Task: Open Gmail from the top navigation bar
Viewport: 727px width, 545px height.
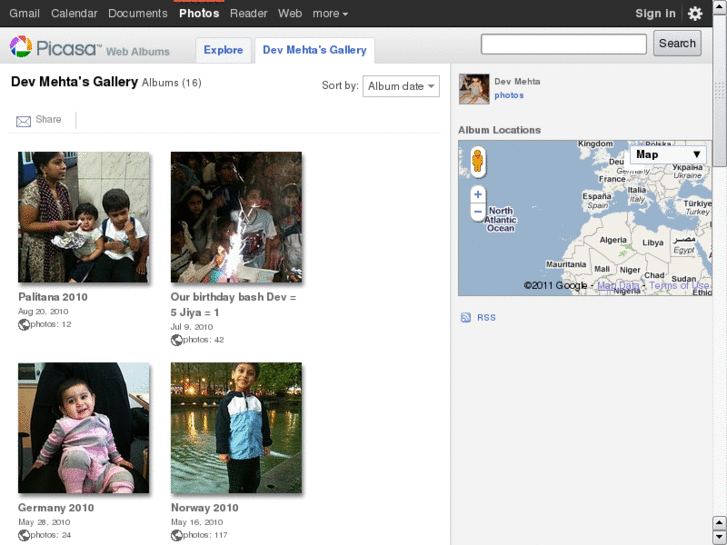Action: click(25, 14)
